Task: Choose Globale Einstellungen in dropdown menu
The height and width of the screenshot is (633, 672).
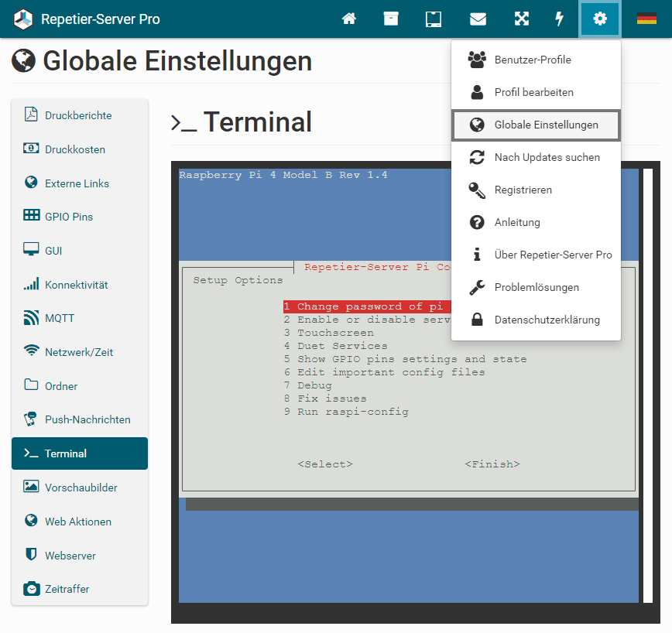Action: (536, 125)
